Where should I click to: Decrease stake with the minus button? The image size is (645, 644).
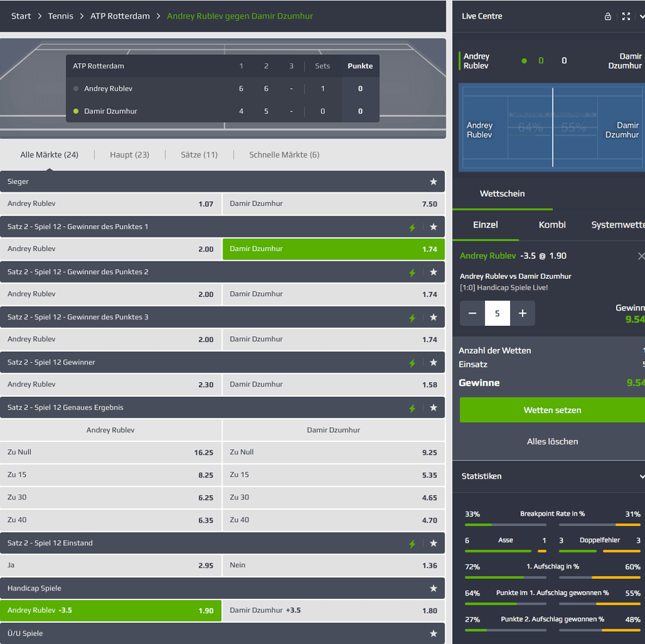pyautogui.click(x=472, y=313)
